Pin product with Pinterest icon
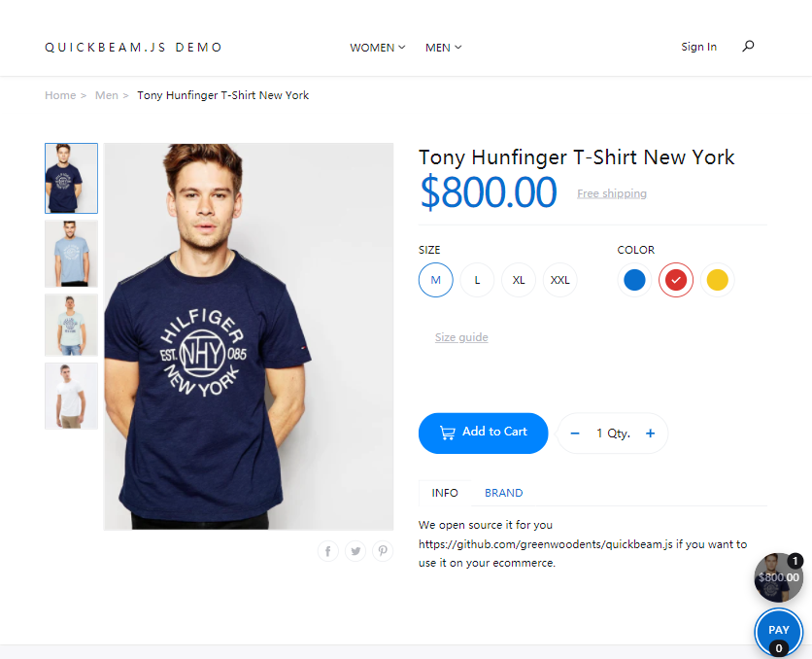 click(x=383, y=551)
